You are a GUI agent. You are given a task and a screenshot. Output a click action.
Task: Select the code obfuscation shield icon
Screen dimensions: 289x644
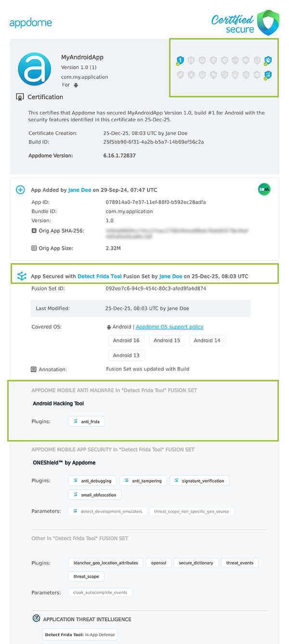235,61
